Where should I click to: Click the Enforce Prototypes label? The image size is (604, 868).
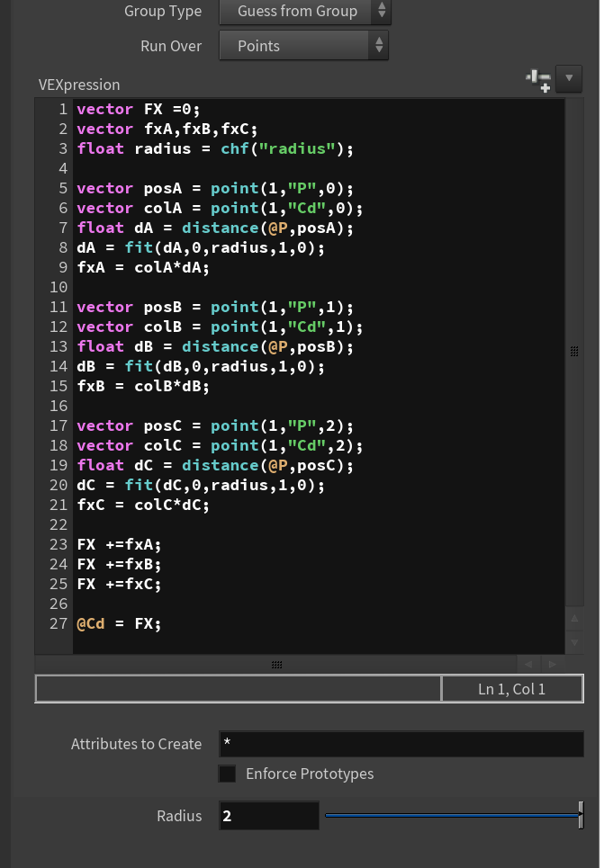click(x=310, y=774)
